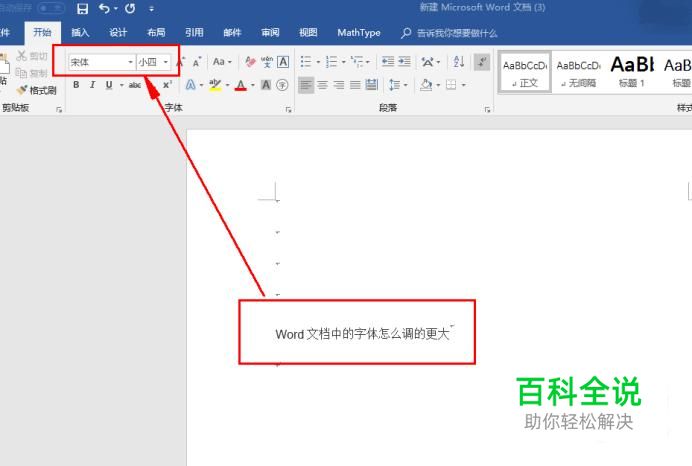The width and height of the screenshot is (692, 466).
Task: Open the Undo history dropdown arrow
Action: (x=115, y=8)
